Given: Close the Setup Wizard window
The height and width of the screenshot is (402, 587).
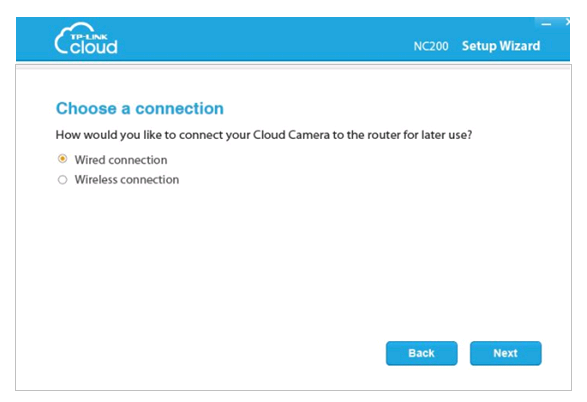Looking at the screenshot, I should [568, 22].
